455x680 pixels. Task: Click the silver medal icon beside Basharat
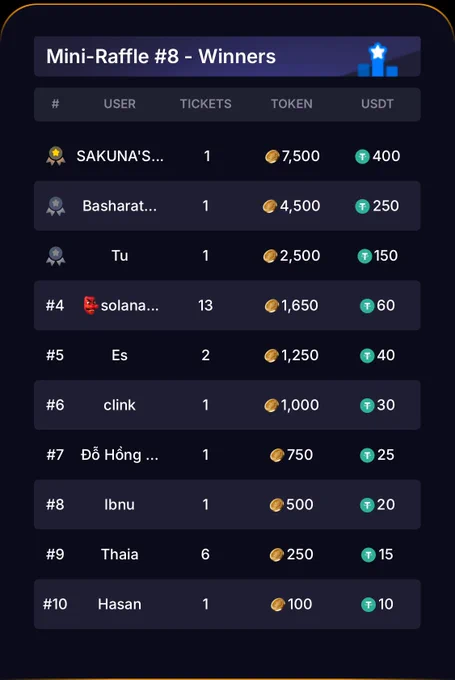pyautogui.click(x=56, y=206)
